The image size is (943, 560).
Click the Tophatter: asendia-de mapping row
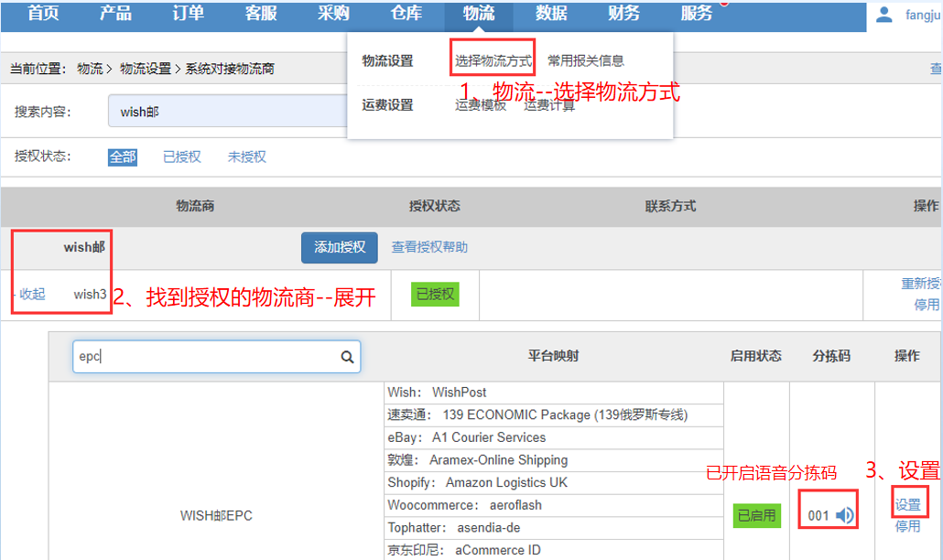coord(554,528)
